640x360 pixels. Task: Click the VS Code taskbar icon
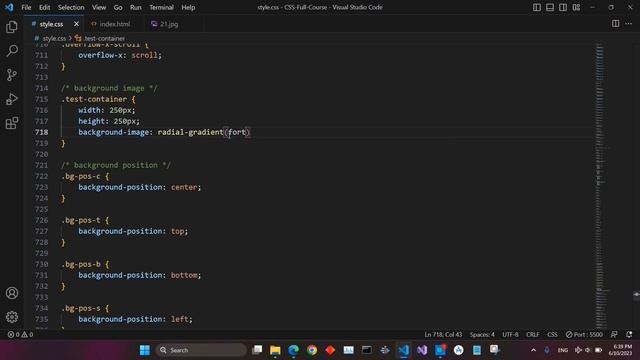404,350
